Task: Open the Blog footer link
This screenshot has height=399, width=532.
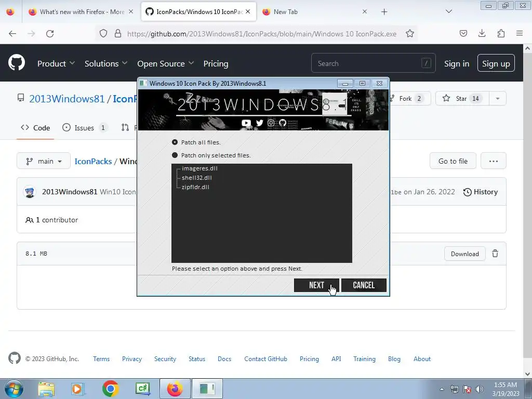Action: 394,358
